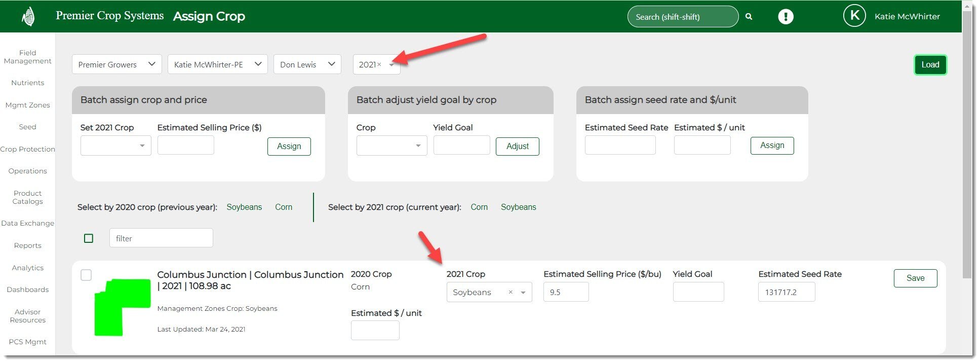This screenshot has width=980, height=363.
Task: Select fields by 2020 crop Soybeans
Action: (244, 207)
